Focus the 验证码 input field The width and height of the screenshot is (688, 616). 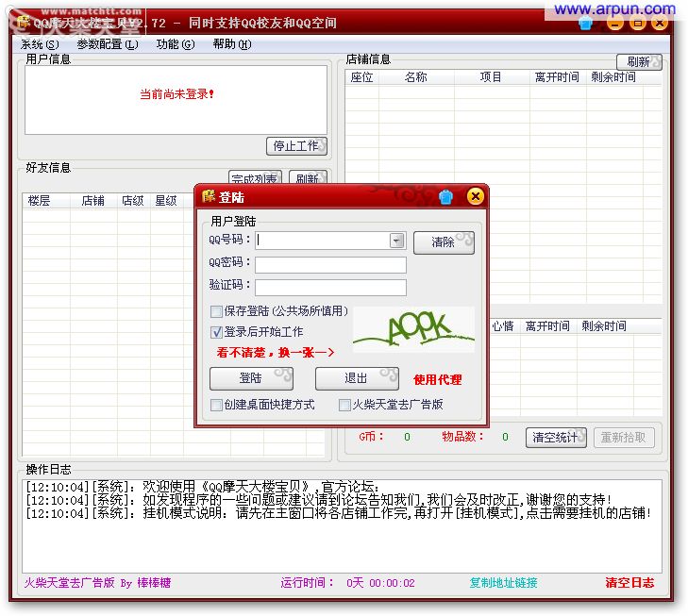click(331, 288)
